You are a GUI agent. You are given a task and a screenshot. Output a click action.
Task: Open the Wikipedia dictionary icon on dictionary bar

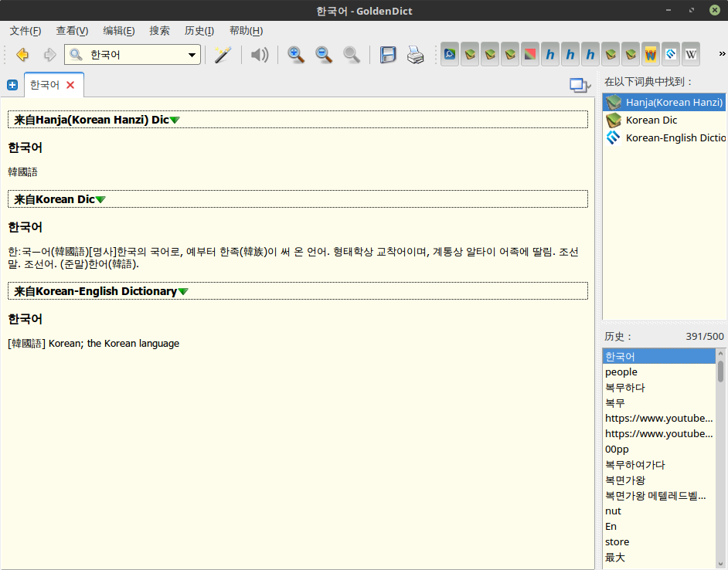coord(690,53)
